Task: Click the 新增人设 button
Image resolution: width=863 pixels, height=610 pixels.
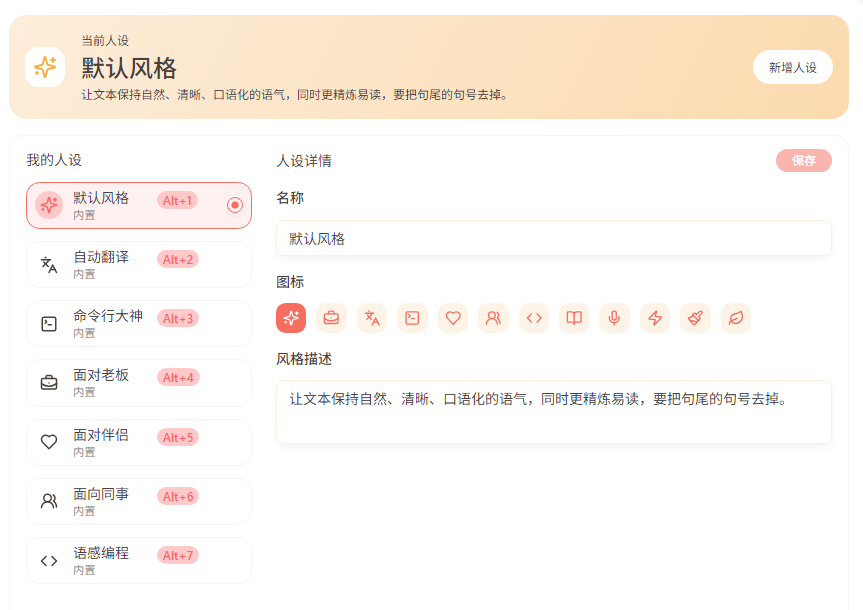Action: 792,67
